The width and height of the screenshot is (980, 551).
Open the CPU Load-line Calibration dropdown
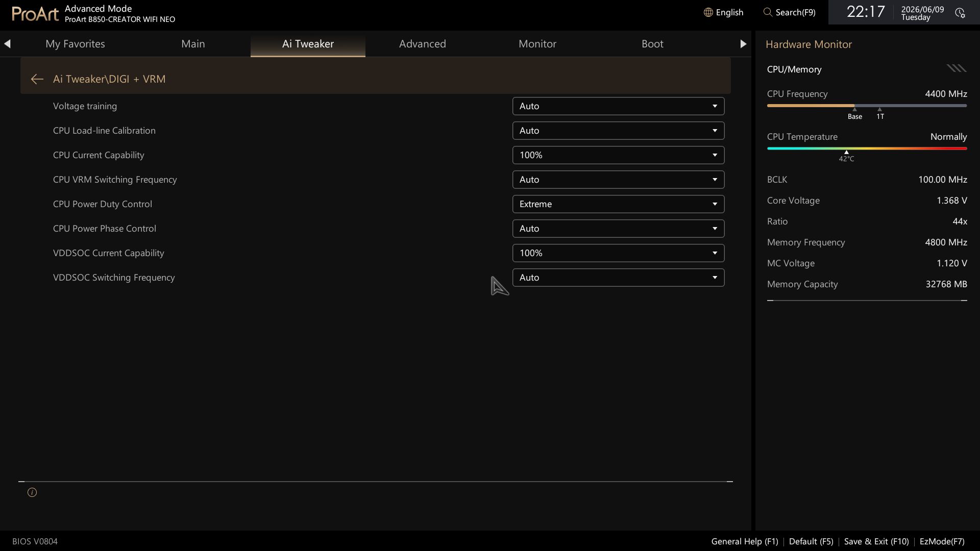click(618, 131)
